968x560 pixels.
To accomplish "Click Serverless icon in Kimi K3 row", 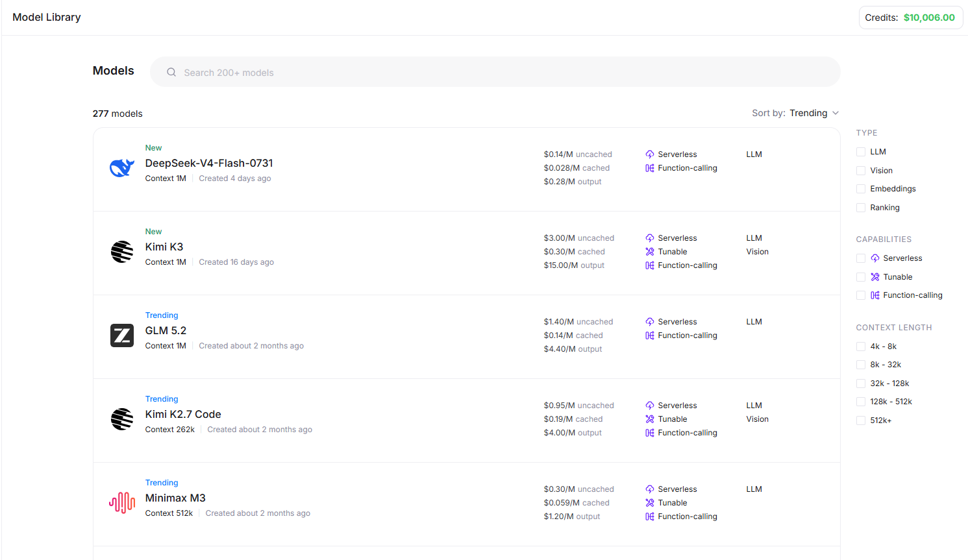I will click(x=650, y=238).
